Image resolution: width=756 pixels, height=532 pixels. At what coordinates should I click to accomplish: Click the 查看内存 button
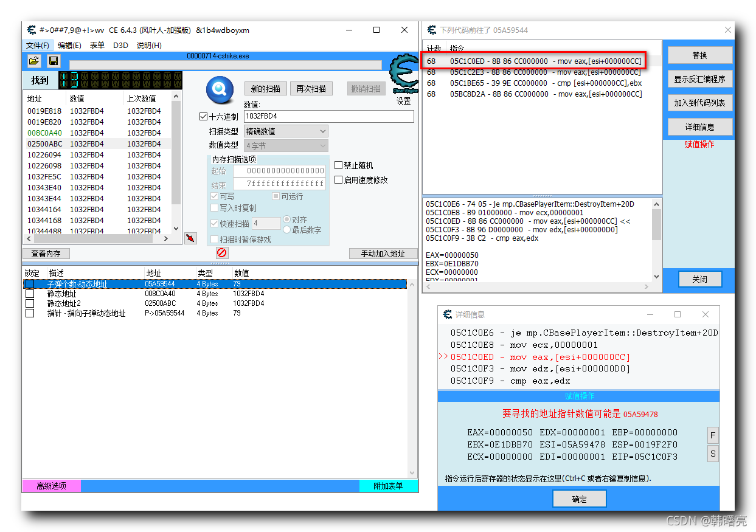pos(46,254)
